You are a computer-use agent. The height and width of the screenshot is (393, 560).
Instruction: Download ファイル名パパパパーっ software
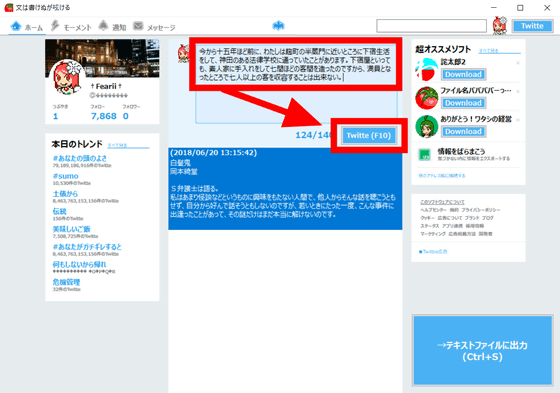coord(463,103)
